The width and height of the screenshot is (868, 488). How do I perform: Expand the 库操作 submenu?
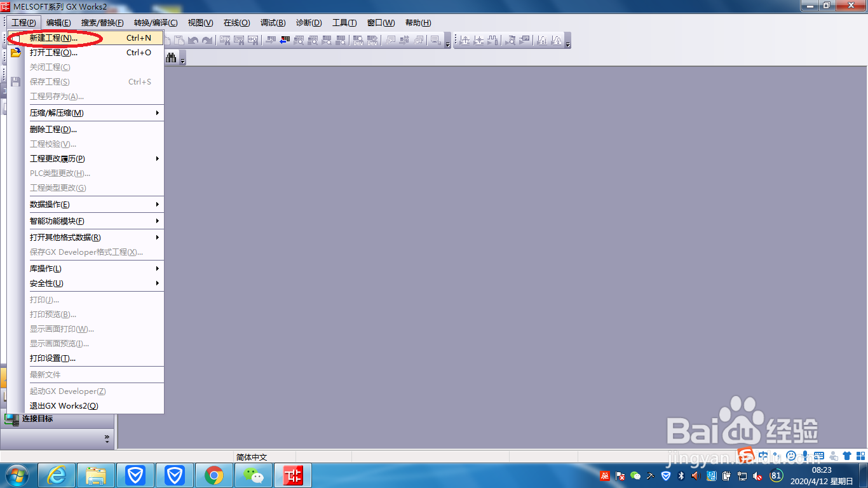click(95, 268)
